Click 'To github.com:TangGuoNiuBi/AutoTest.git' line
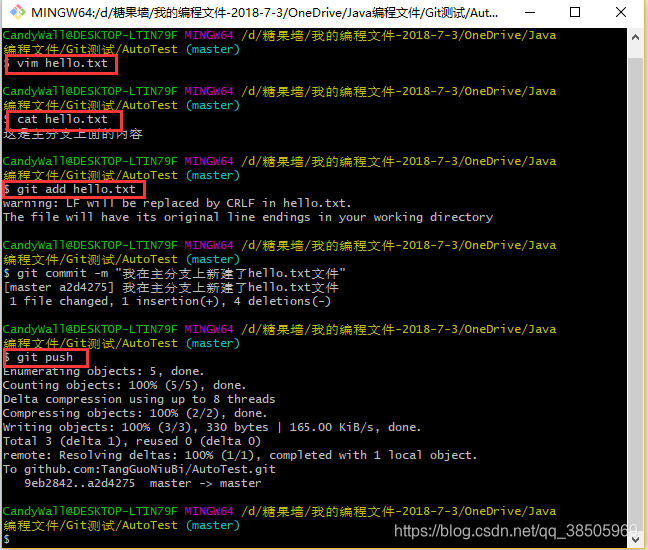Viewport: 648px width, 550px height. [139, 470]
